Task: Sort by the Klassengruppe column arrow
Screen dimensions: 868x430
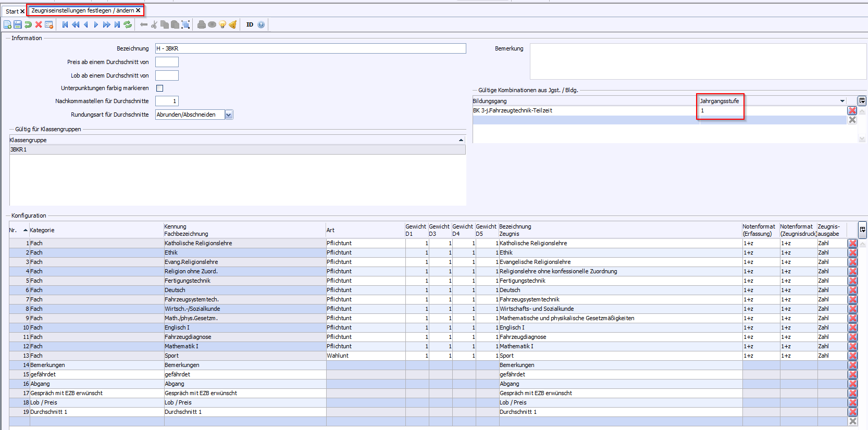Action: click(461, 140)
